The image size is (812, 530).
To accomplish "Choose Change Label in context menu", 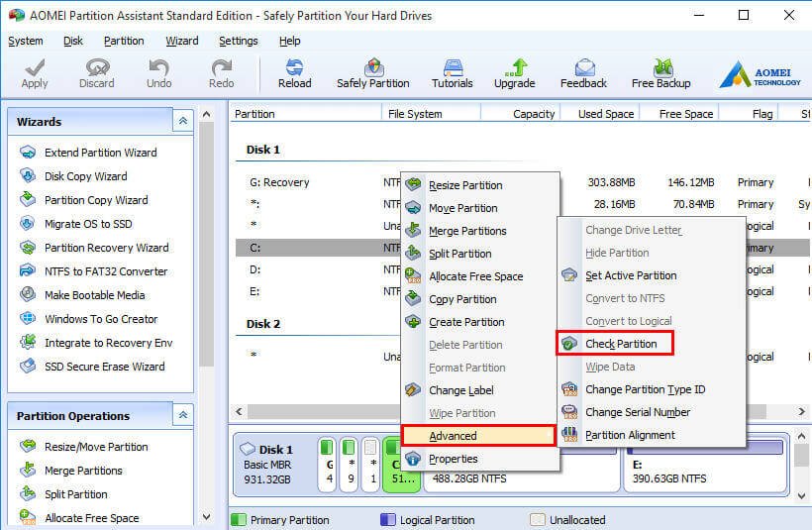I will click(x=479, y=390).
